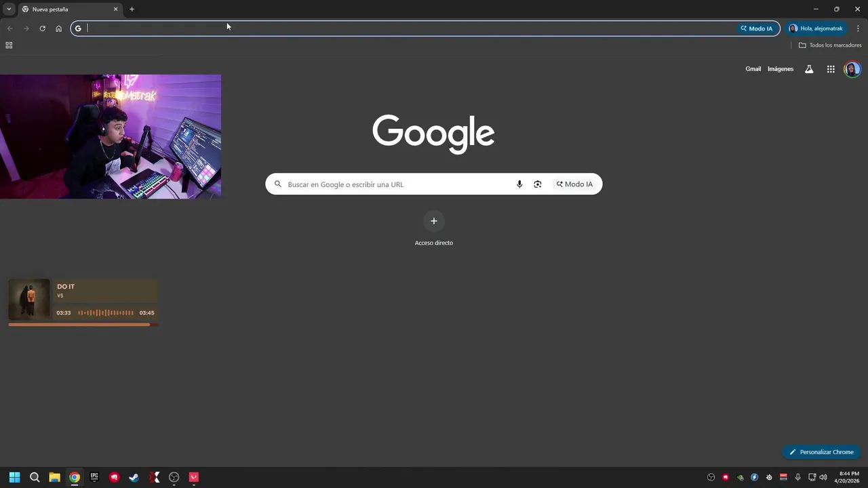Open Valorant icon in taskbar
868x488 pixels.
click(194, 477)
